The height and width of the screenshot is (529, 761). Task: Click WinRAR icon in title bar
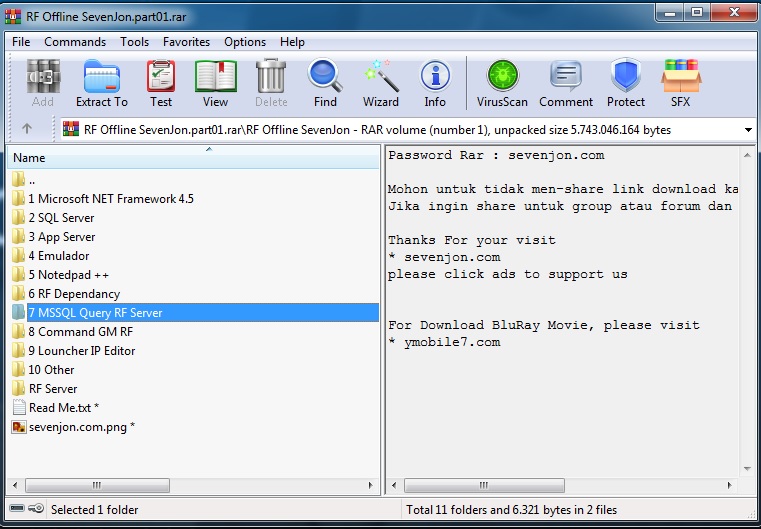pyautogui.click(x=13, y=17)
